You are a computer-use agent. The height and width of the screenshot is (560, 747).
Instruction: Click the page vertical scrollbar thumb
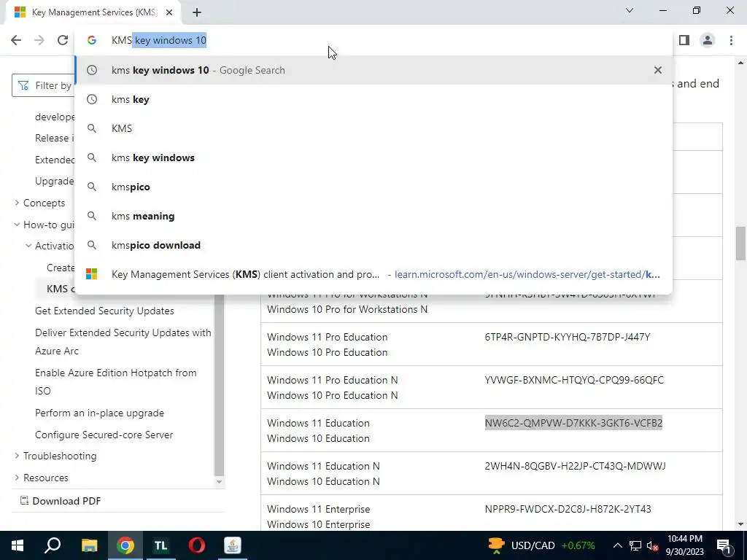[x=740, y=244]
